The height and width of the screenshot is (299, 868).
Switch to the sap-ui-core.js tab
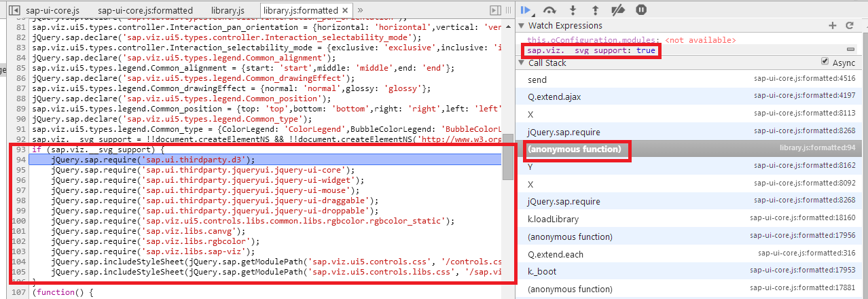[x=52, y=11]
